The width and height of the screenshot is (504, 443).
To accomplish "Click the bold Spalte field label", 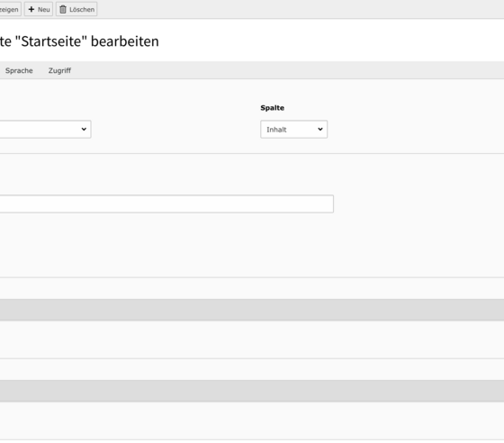I will click(x=272, y=108).
